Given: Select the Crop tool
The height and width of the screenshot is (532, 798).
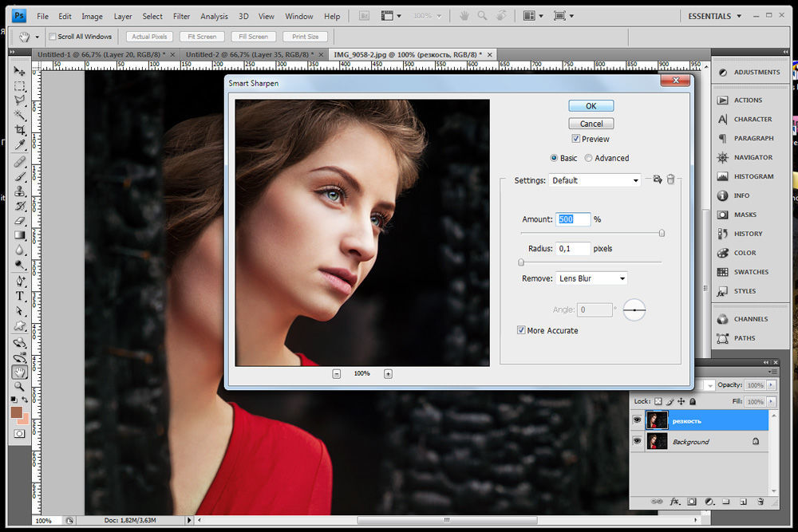Looking at the screenshot, I should tap(19, 130).
